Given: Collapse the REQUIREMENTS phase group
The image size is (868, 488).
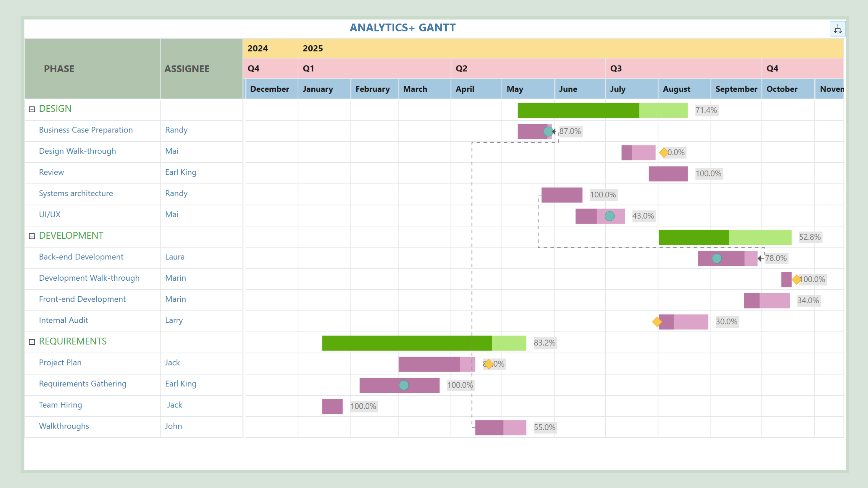Looking at the screenshot, I should (x=32, y=342).
